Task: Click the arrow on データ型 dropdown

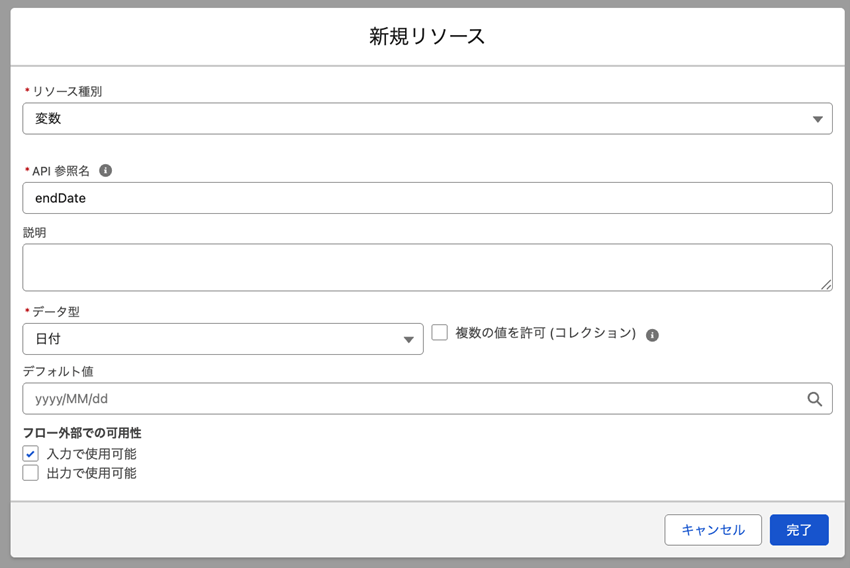Action: coord(409,340)
